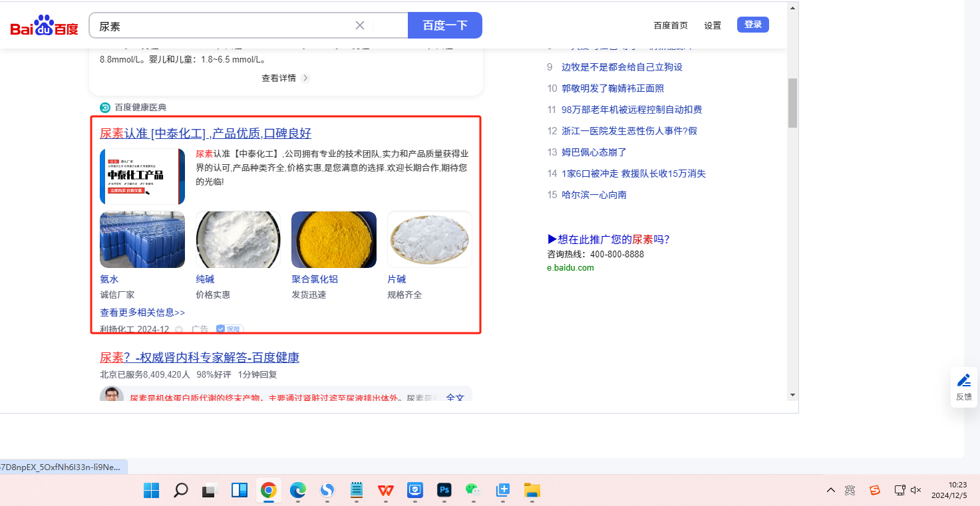Open File Explorer folder icon
Viewport: 980px width, 506px height.
point(532,490)
